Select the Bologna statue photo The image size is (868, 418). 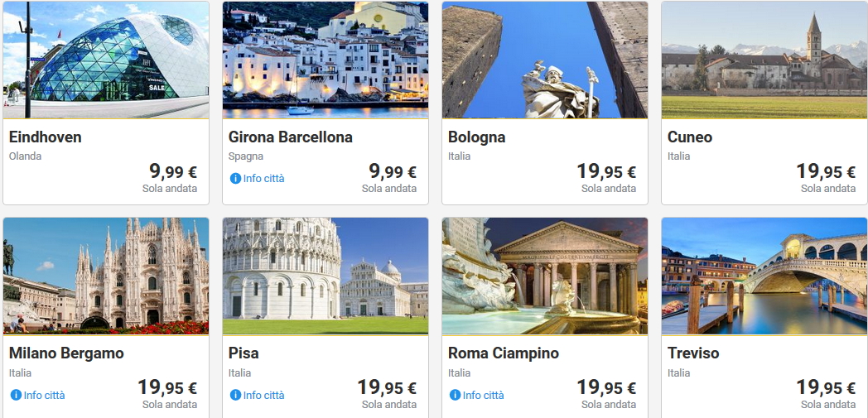pos(545,60)
